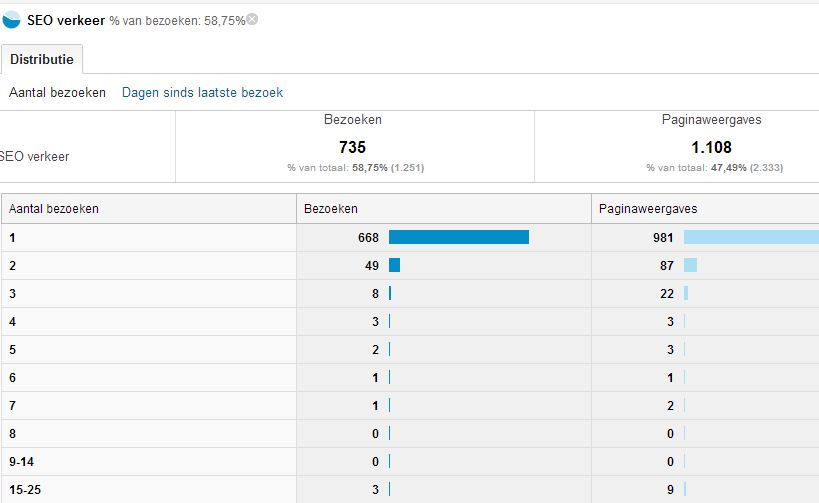This screenshot has height=503, width=819.
Task: Sort by the Paginaweergaves table column header
Action: click(x=646, y=209)
